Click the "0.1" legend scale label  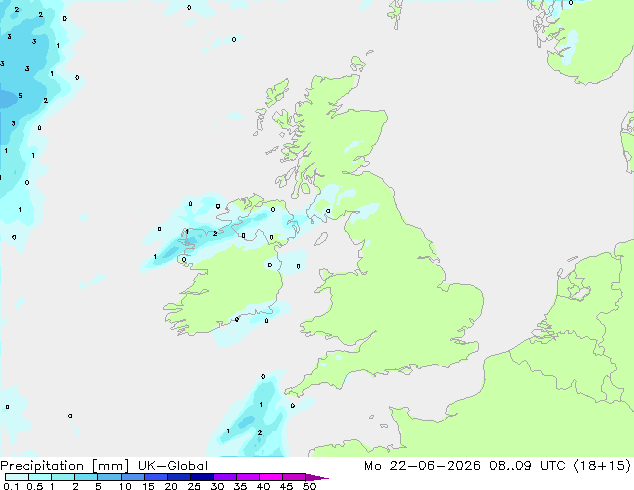(11, 486)
